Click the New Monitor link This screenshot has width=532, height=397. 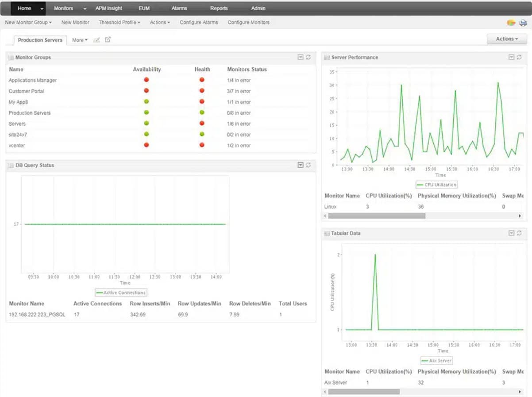pos(75,22)
